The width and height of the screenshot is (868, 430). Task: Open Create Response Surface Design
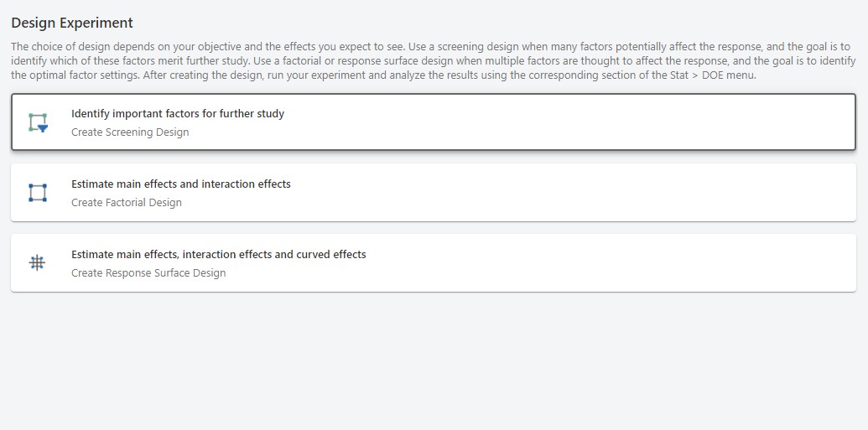tap(148, 273)
